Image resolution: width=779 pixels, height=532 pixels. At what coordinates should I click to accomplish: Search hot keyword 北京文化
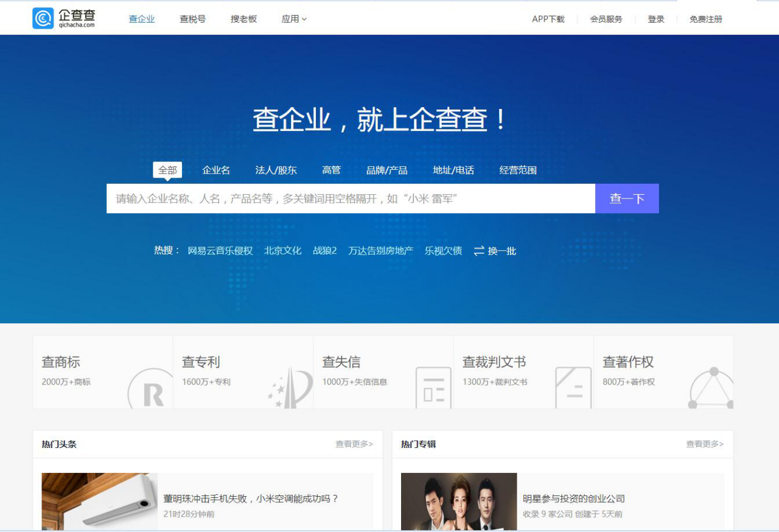pos(283,251)
